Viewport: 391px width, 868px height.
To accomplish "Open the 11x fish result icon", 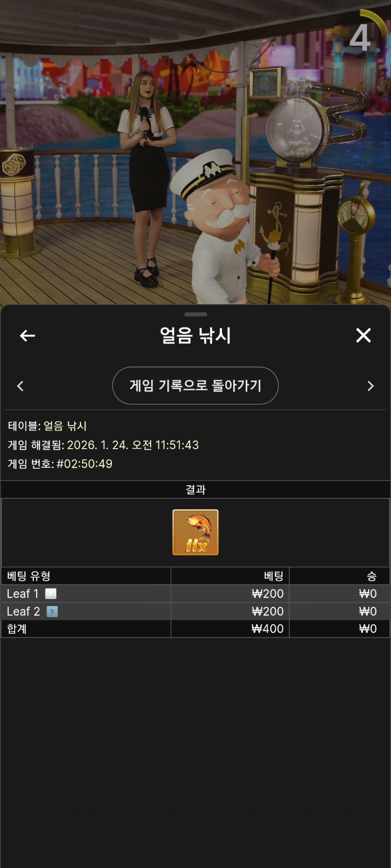I will click(195, 532).
